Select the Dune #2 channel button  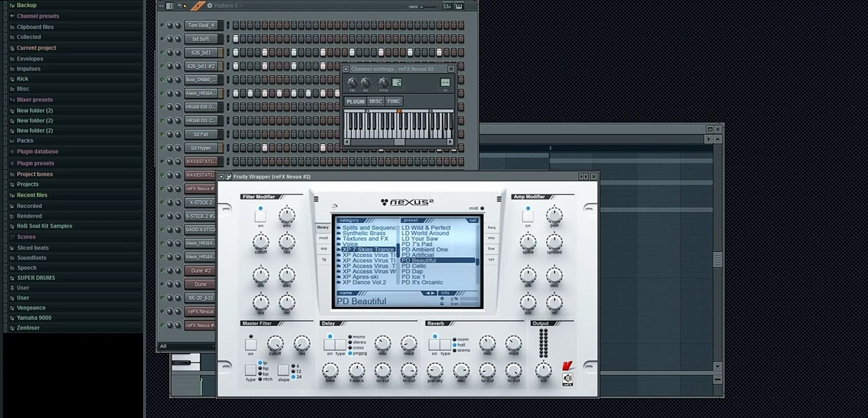pyautogui.click(x=201, y=271)
